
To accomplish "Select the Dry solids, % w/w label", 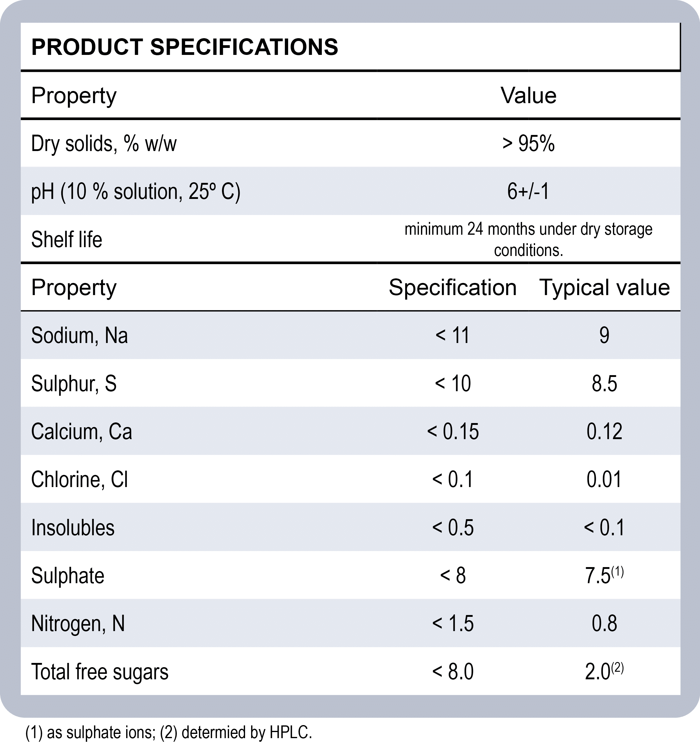I will 104,144.
